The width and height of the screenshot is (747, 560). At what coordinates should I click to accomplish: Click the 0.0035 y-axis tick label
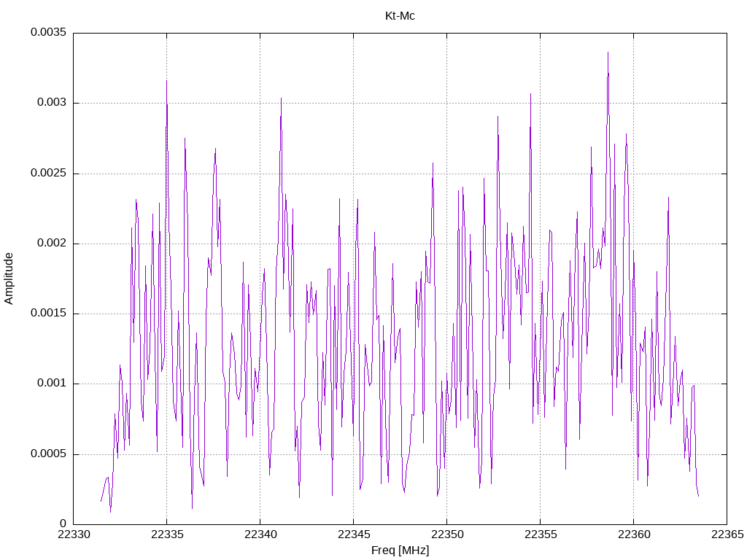(x=49, y=32)
